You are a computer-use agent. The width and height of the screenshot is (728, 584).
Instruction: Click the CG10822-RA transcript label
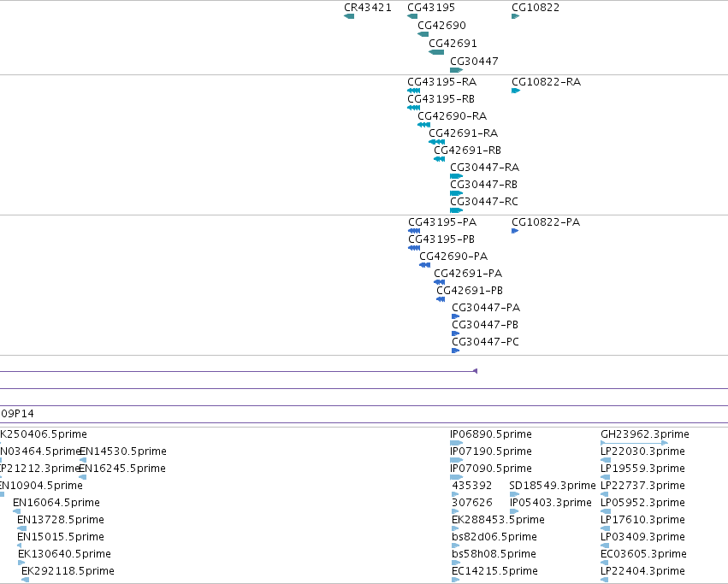(x=546, y=82)
